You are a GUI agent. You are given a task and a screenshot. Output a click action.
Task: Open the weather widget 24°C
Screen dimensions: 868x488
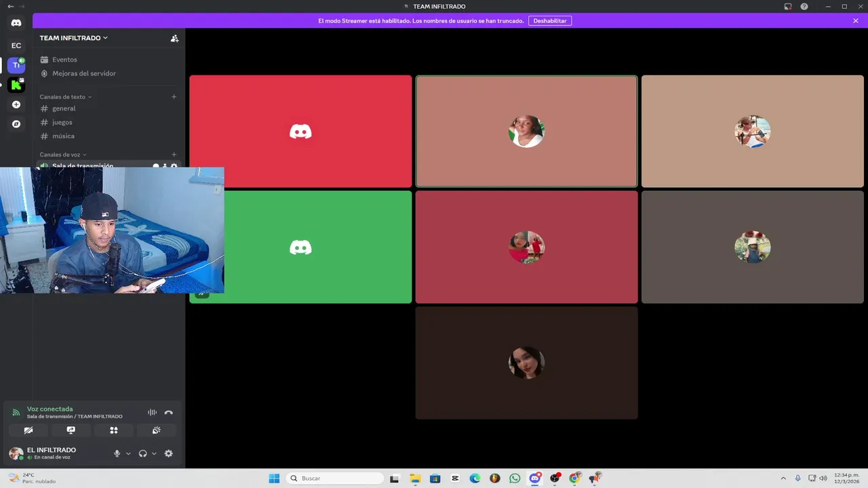pyautogui.click(x=31, y=479)
